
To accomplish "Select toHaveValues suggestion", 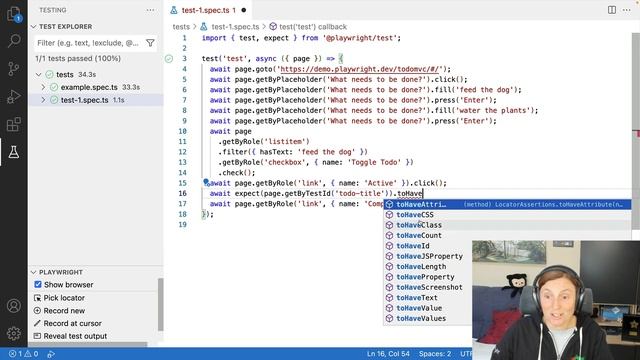I will [428, 318].
